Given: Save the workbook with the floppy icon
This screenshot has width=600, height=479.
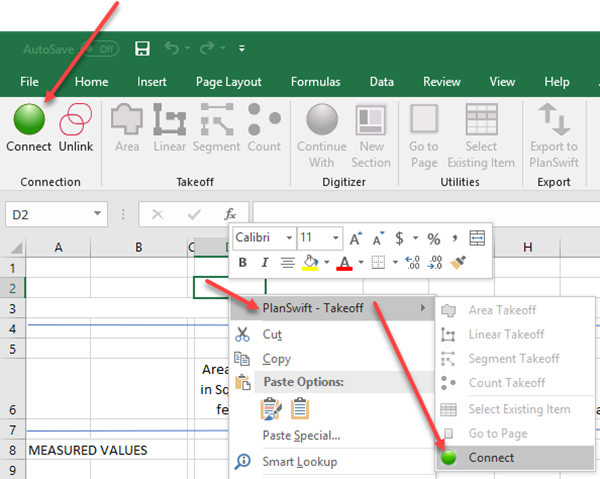Looking at the screenshot, I should (x=142, y=49).
